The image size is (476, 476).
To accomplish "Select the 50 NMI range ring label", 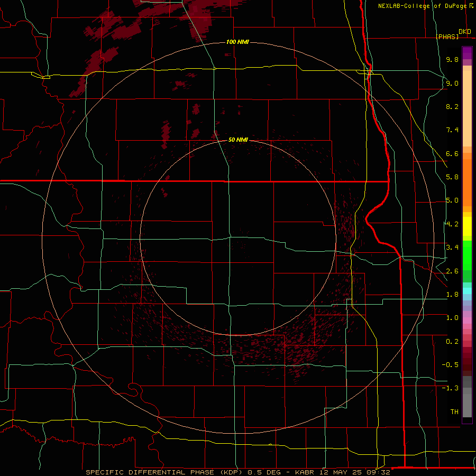I will pyautogui.click(x=238, y=140).
